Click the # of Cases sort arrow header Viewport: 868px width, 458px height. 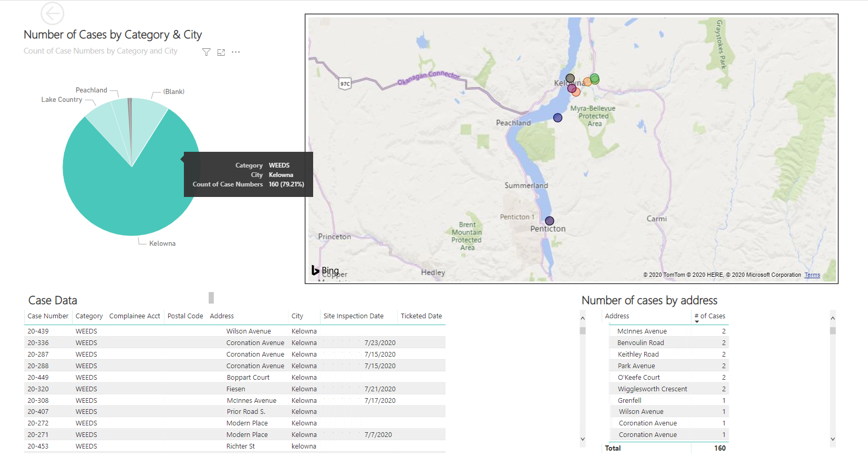pyautogui.click(x=710, y=317)
